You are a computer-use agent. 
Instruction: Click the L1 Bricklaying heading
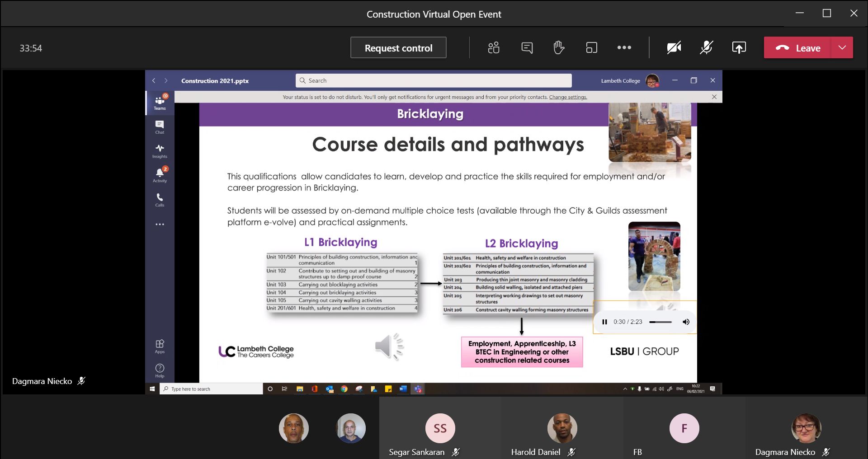pos(340,242)
